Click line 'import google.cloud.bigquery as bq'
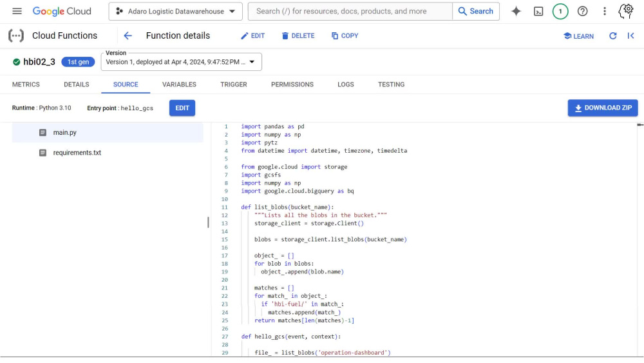 (x=298, y=191)
